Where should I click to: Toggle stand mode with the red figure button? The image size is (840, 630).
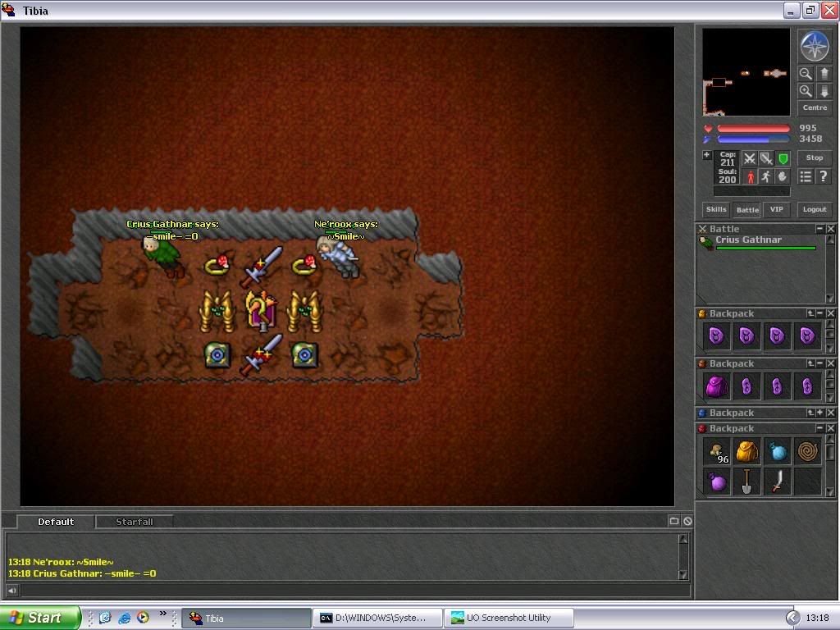point(750,177)
